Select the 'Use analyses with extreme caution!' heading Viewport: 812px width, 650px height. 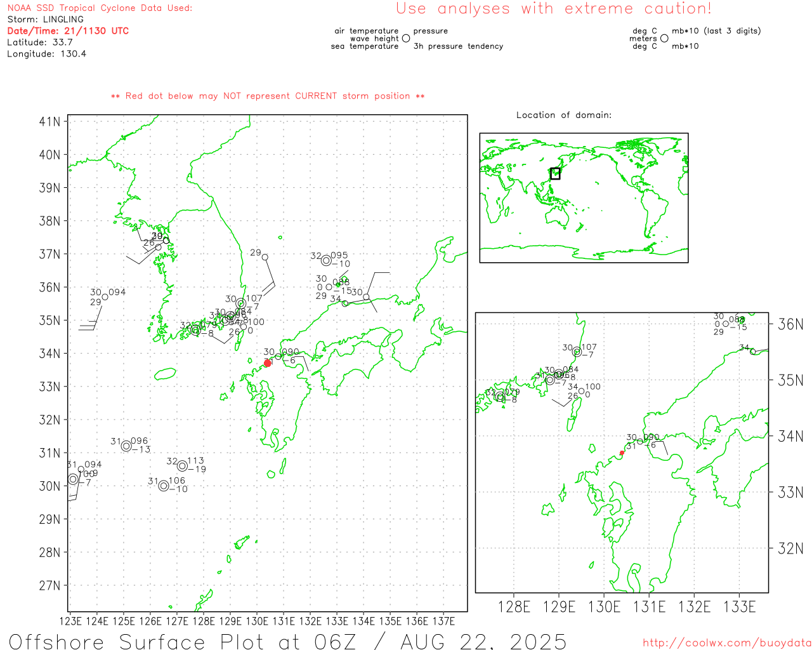[554, 8]
